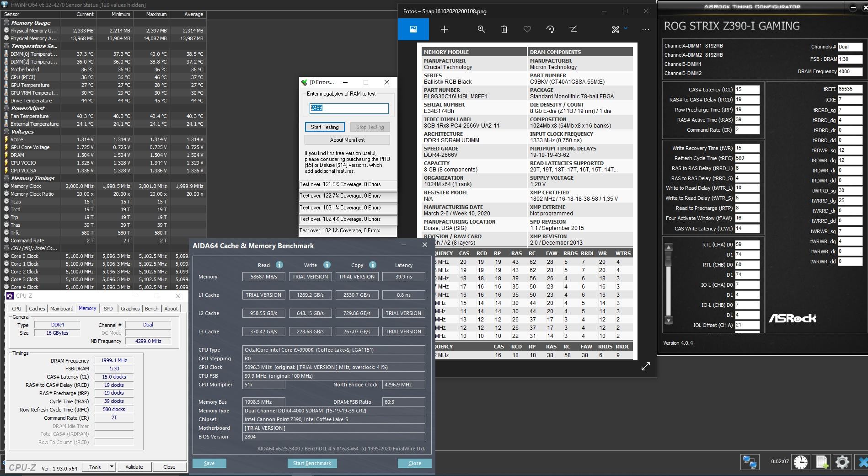
Task: Click the HWiNFO clock reset-timer icon
Action: (801, 462)
